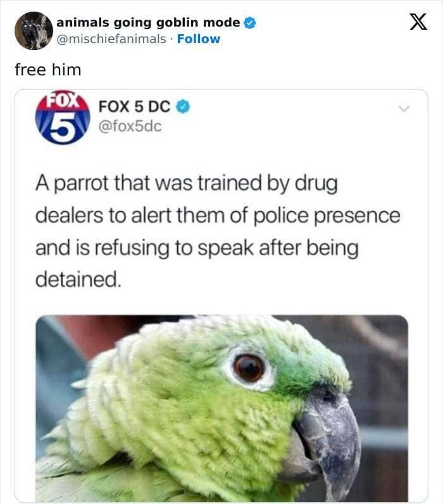Screen dimensions: 443x504
Task: Click the 'animals going goblin mode' name
Action: pyautogui.click(x=148, y=23)
